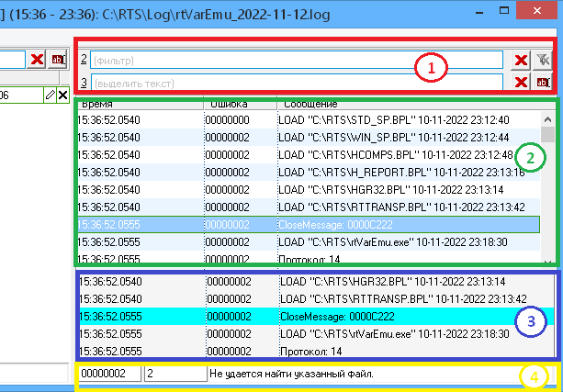Click rtVarEmu.exe row in the grey lower pane
Viewport: 563px width, 392px height.
tap(316, 334)
